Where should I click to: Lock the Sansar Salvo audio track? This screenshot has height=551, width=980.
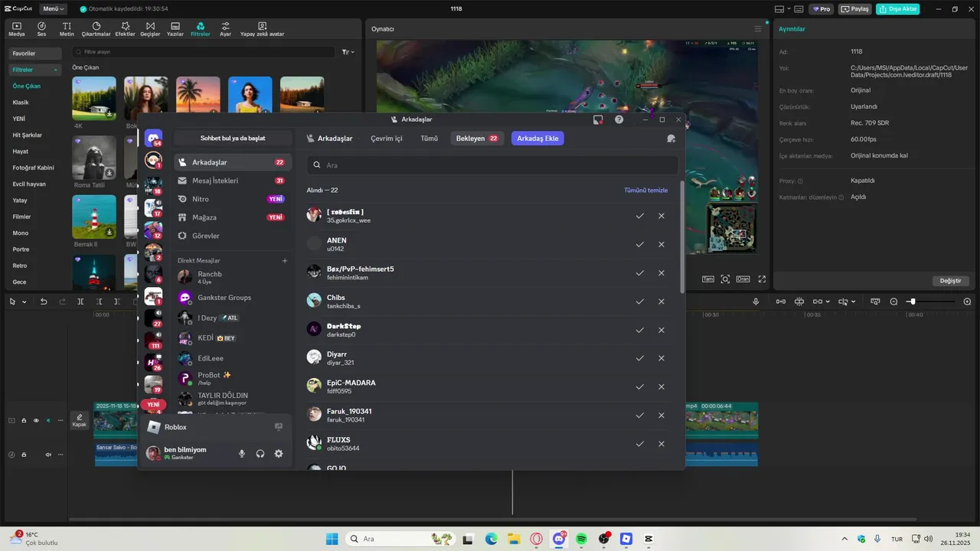[24, 455]
